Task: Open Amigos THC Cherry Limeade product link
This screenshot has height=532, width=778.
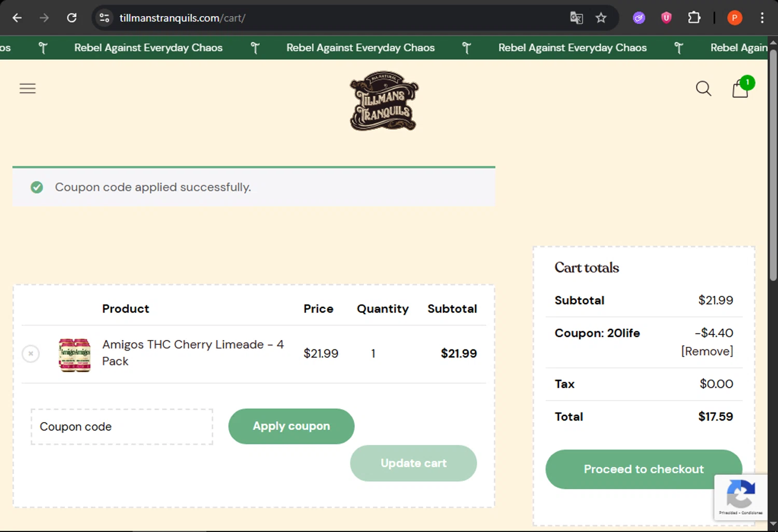Action: pos(193,353)
